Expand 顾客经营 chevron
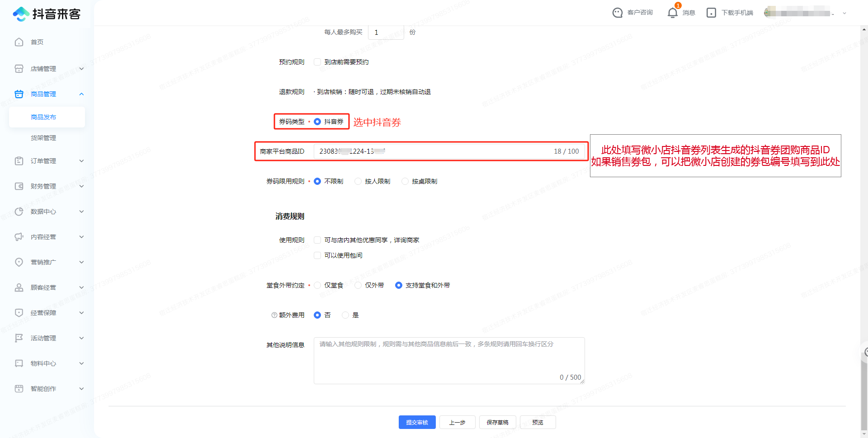 [82, 287]
